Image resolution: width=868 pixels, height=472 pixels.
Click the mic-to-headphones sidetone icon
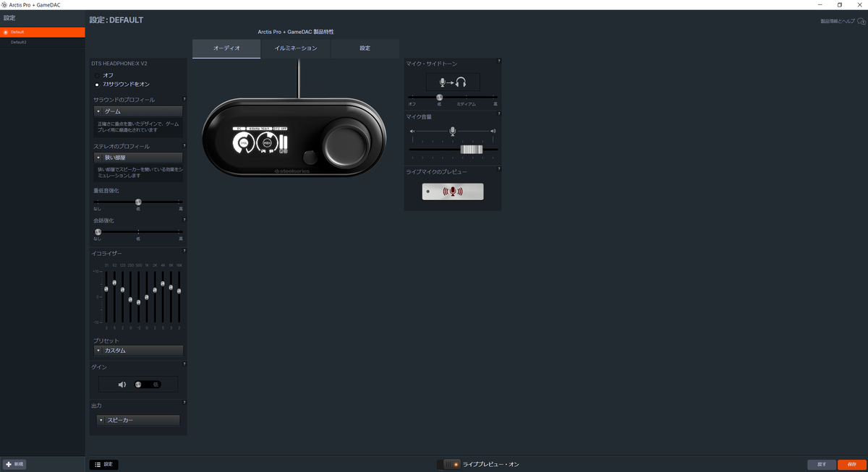(453, 82)
